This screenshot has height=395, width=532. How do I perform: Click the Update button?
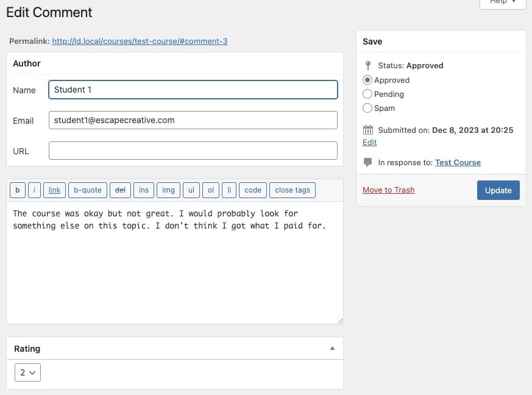tap(498, 190)
